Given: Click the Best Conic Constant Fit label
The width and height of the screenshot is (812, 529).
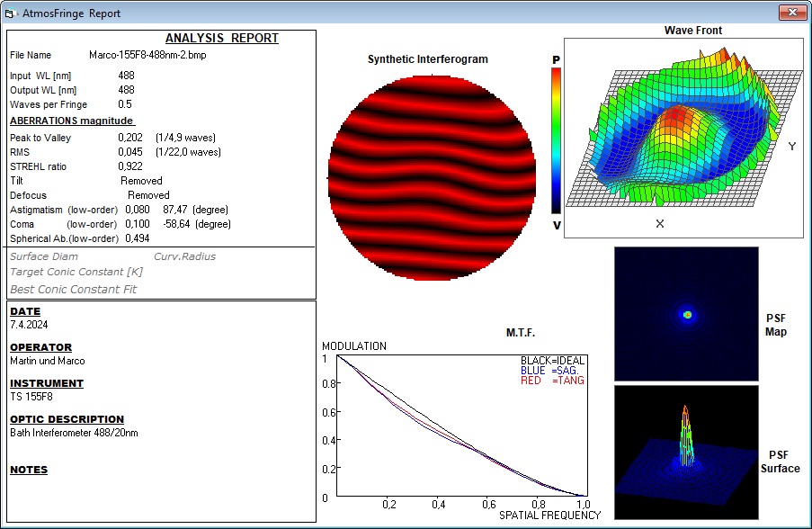Looking at the screenshot, I should pos(73,289).
